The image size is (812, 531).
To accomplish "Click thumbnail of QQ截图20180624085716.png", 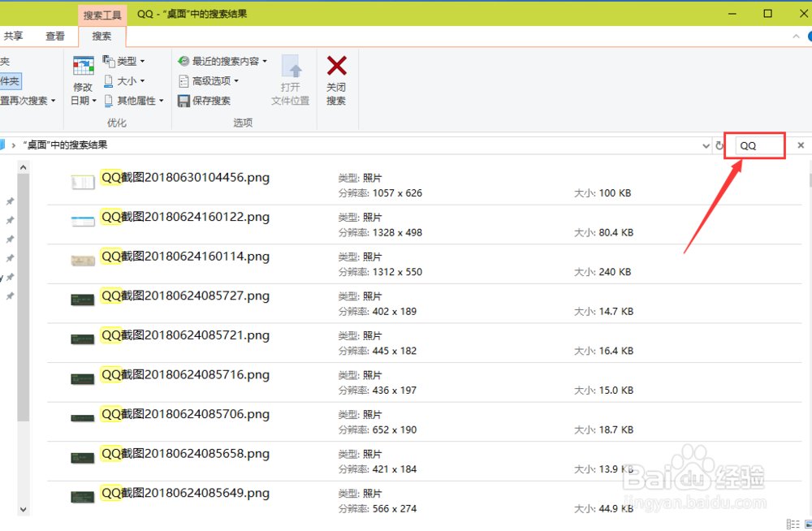I will coord(83,378).
